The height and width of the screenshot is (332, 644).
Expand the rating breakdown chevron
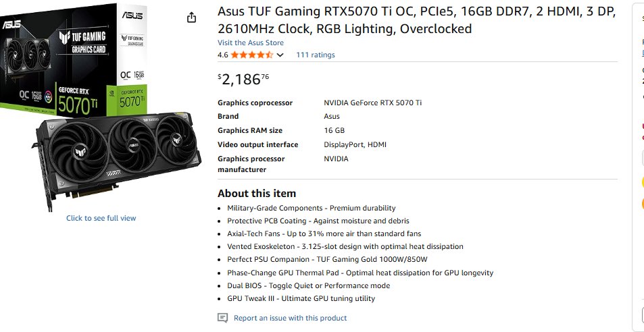(x=280, y=55)
